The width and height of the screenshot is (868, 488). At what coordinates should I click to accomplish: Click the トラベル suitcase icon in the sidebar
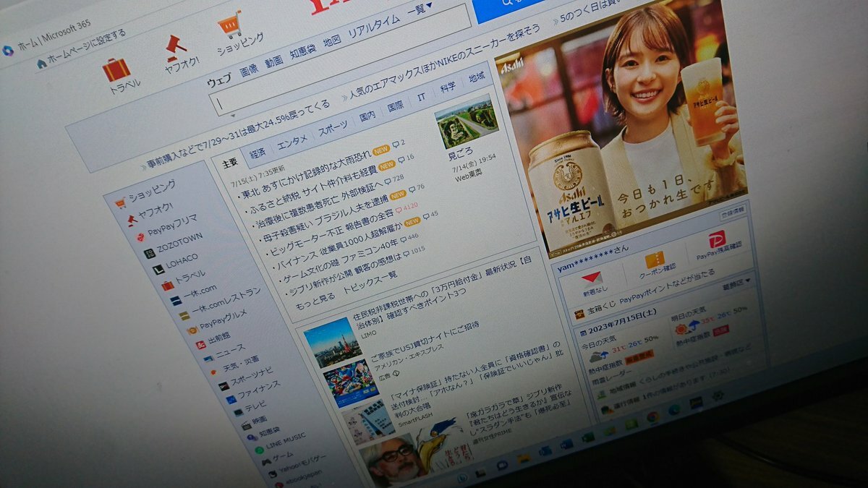167,286
